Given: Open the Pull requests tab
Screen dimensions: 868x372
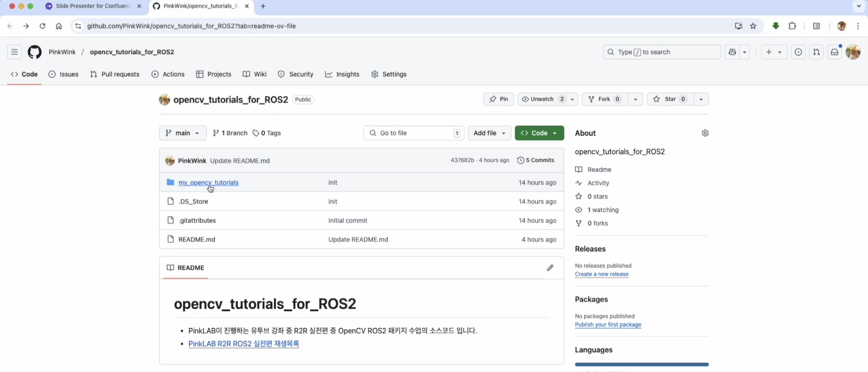Looking at the screenshot, I should point(115,74).
